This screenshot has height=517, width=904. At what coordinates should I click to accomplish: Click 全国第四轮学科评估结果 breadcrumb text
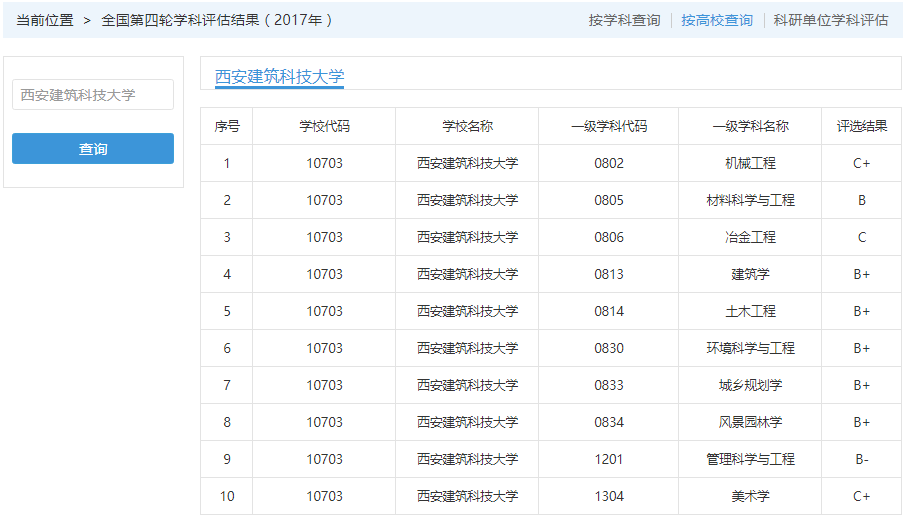(x=217, y=20)
